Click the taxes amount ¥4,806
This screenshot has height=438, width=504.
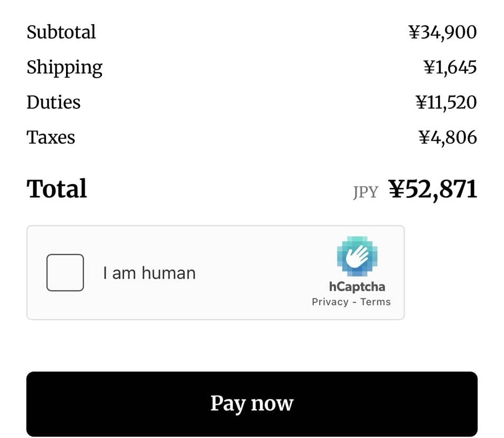coord(447,137)
